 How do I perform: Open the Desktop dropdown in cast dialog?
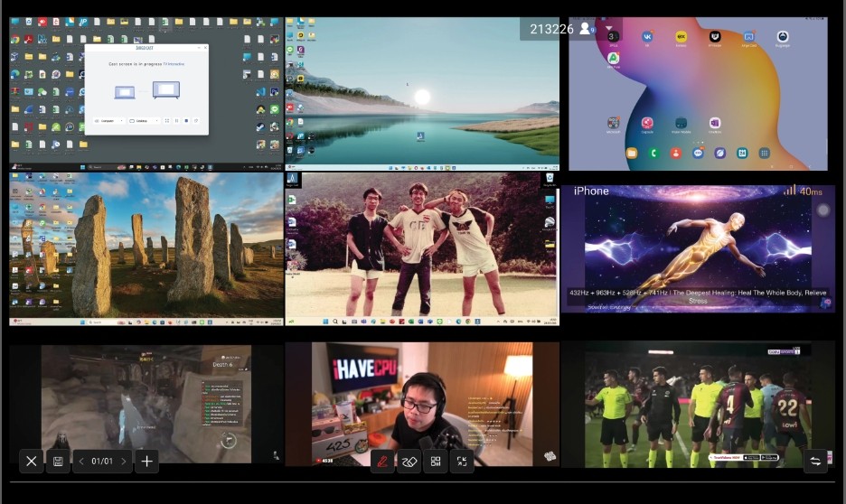(x=145, y=120)
